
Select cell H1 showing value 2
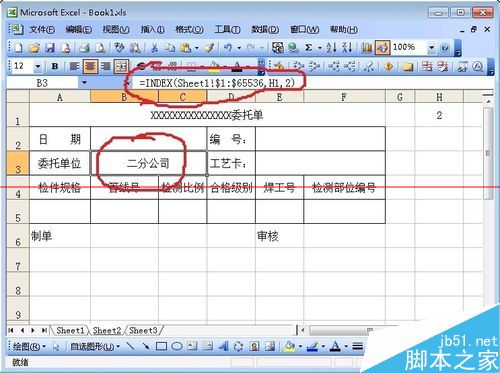439,115
